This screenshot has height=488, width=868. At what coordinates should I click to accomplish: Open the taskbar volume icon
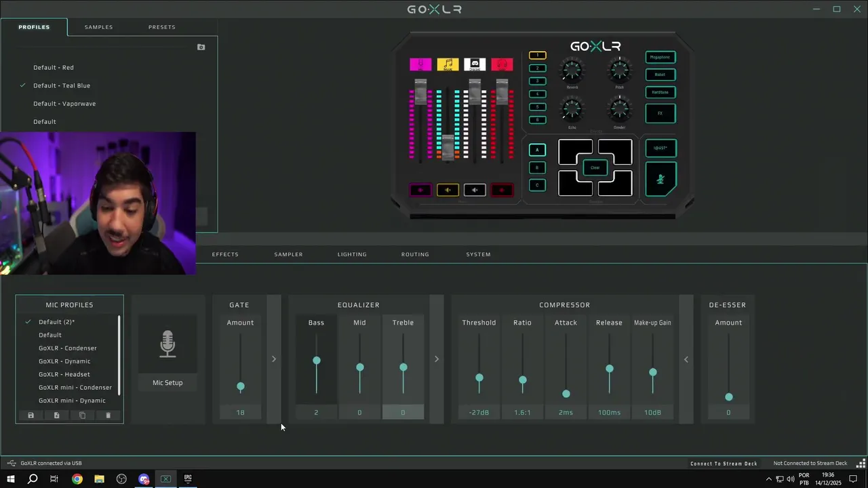(791, 479)
